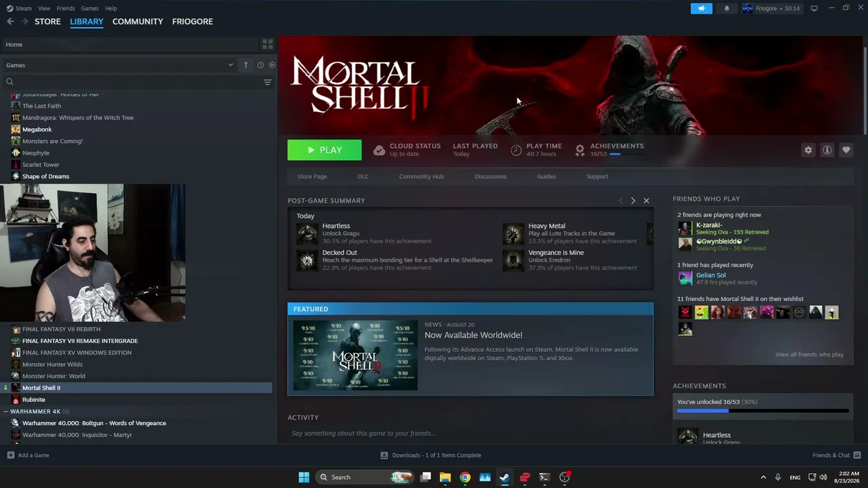Click the Decked Out achievement icon
Image resolution: width=868 pixels, height=488 pixels.
pos(307,260)
